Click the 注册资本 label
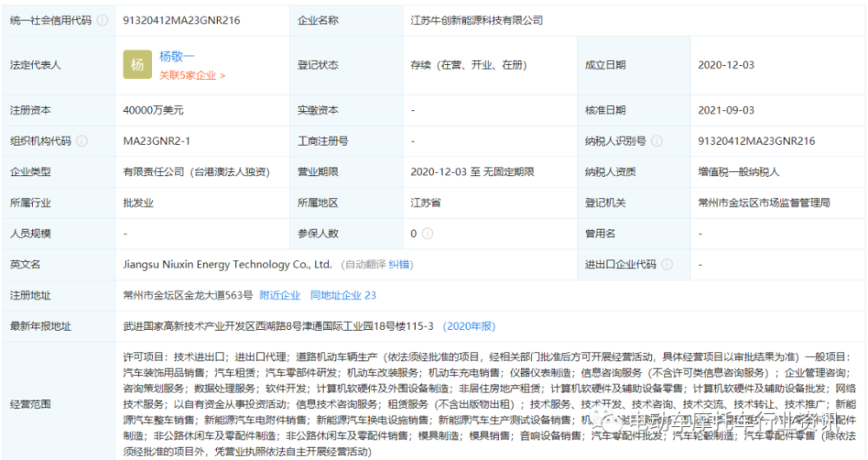868x460 pixels. tap(30, 110)
